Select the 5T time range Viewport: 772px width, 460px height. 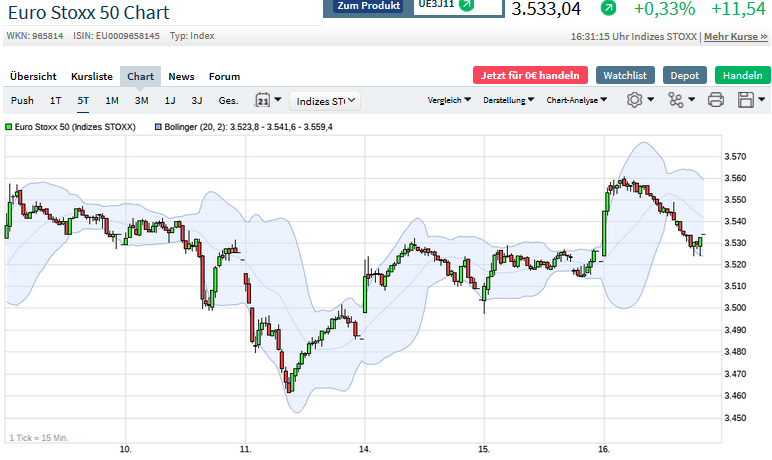click(83, 100)
